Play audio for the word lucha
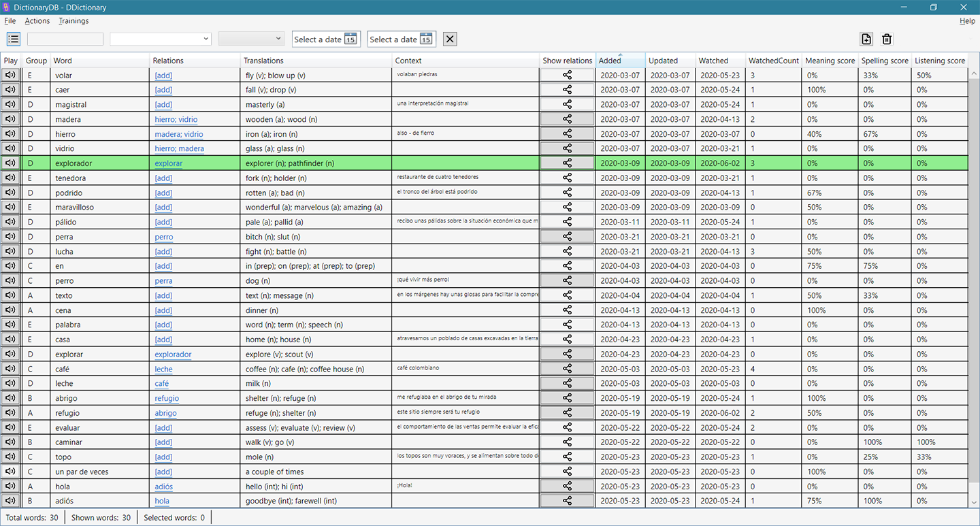Viewport: 980px width, 526px height. [10, 251]
